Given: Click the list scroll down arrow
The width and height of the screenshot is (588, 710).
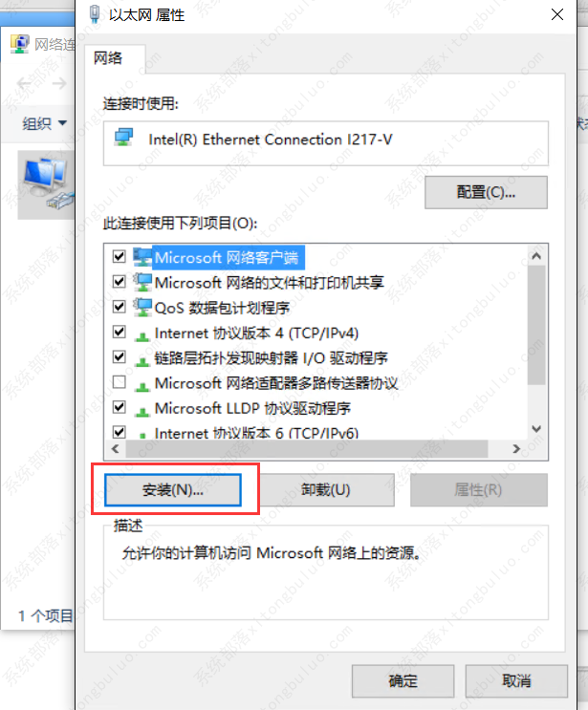Looking at the screenshot, I should 536,428.
